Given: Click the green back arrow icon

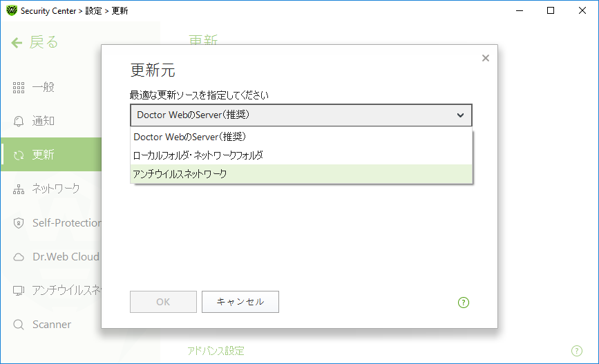Looking at the screenshot, I should [x=17, y=42].
